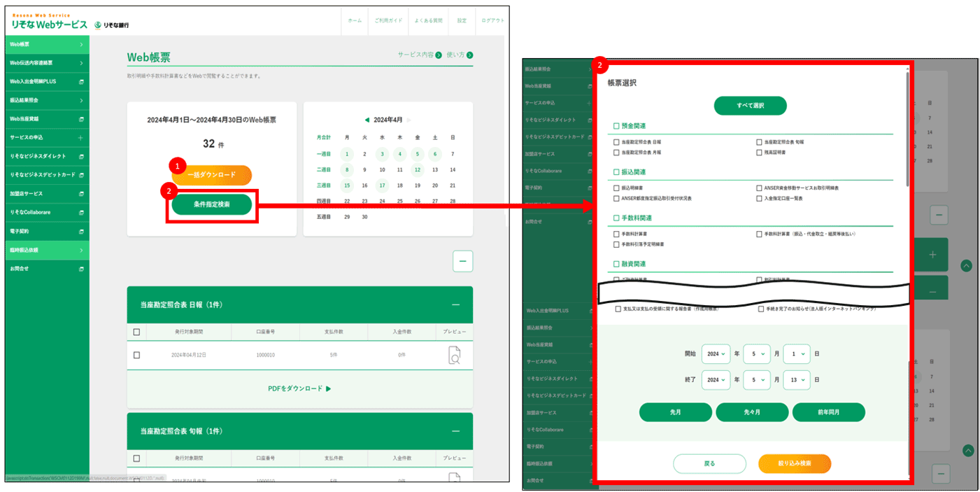
Task: Tick the 融資関連 category checkbox
Action: pyautogui.click(x=616, y=264)
